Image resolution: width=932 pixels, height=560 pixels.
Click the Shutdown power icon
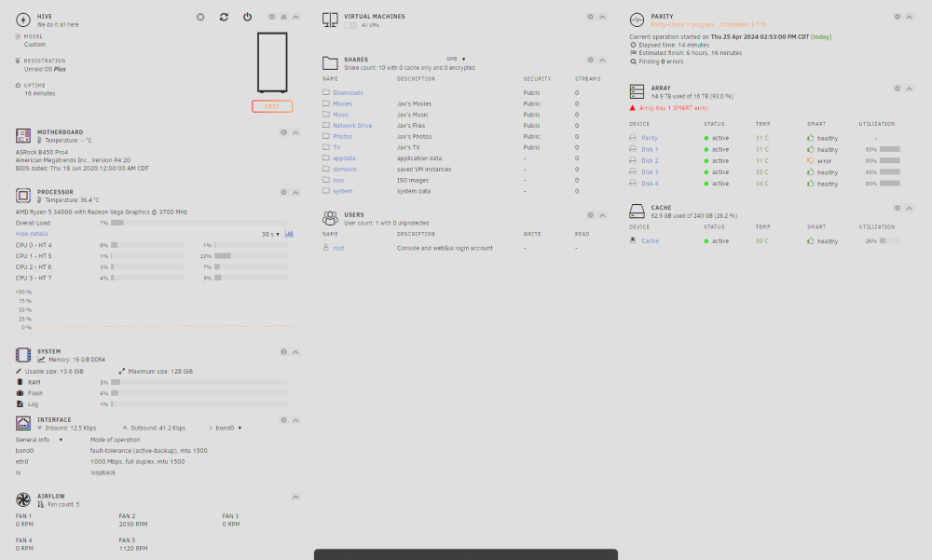247,17
